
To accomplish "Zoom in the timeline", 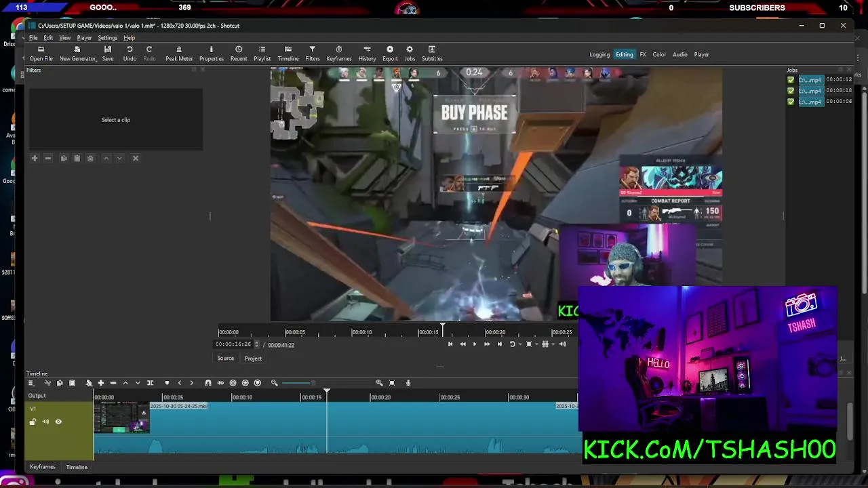I will (380, 383).
